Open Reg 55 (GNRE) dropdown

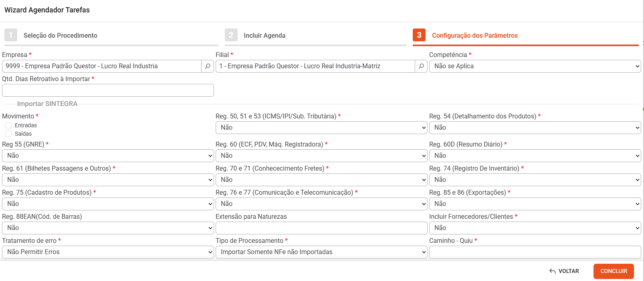click(108, 156)
